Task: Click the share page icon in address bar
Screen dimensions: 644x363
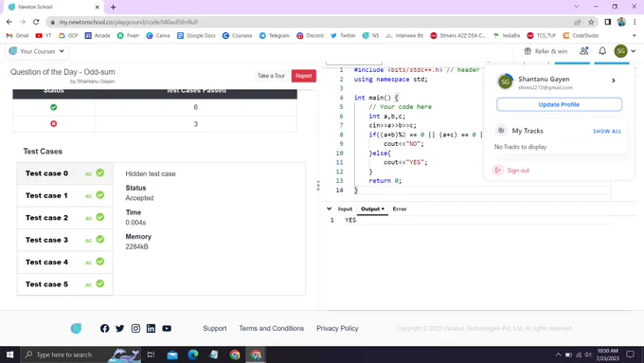Action: pyautogui.click(x=578, y=22)
